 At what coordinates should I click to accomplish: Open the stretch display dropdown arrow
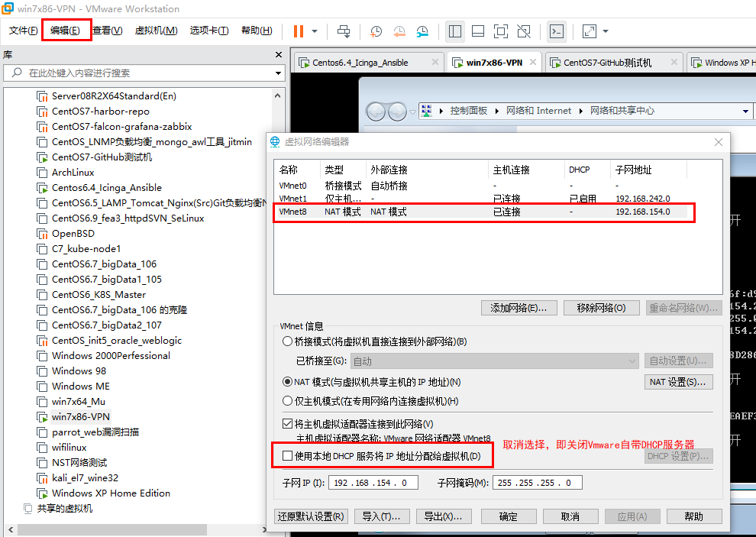click(606, 31)
